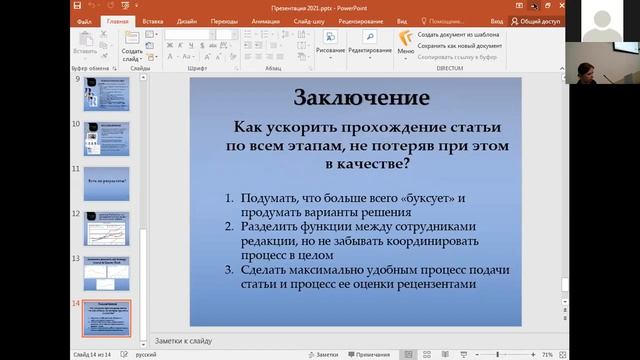Click the Reset slide icon

[149, 46]
